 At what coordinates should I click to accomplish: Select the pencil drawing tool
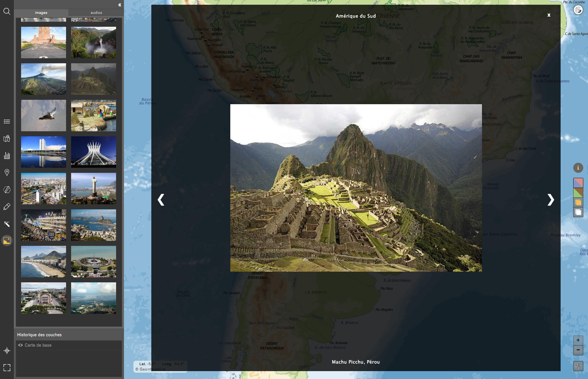[7, 206]
